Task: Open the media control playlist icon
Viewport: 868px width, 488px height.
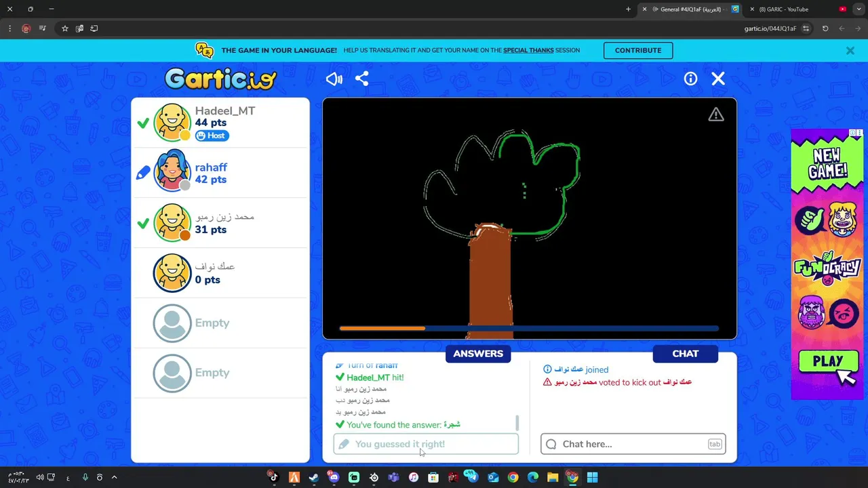Action: [x=43, y=28]
